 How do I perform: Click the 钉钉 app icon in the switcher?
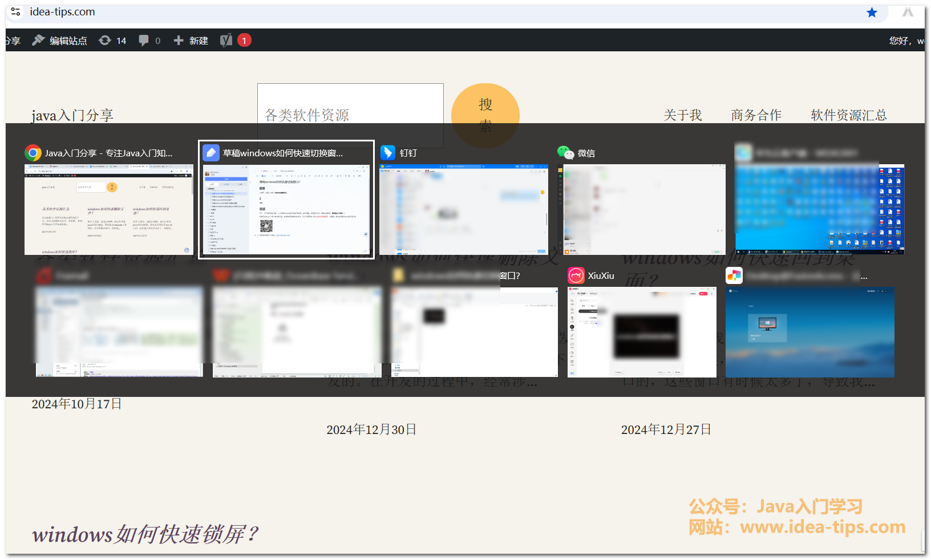click(388, 153)
